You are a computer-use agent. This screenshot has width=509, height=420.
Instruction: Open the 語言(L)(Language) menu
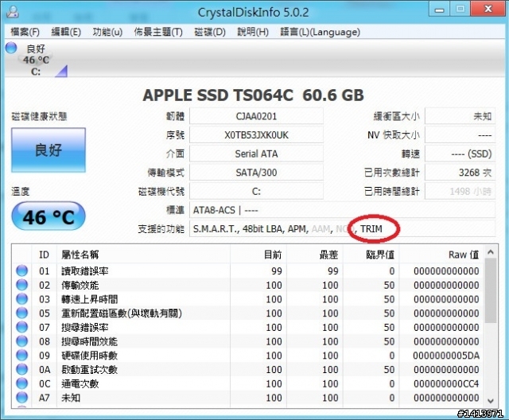point(320,32)
